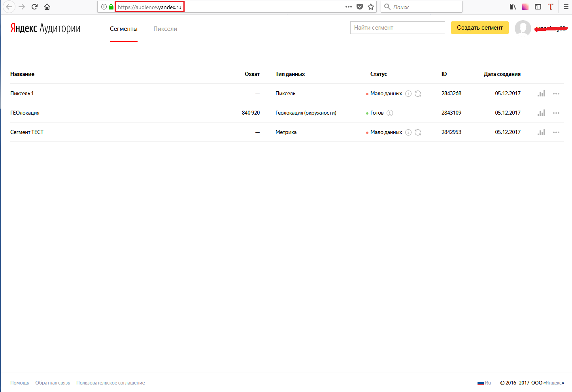This screenshot has width=572, height=392.
Task: Click the green padlock security icon
Action: [x=111, y=7]
